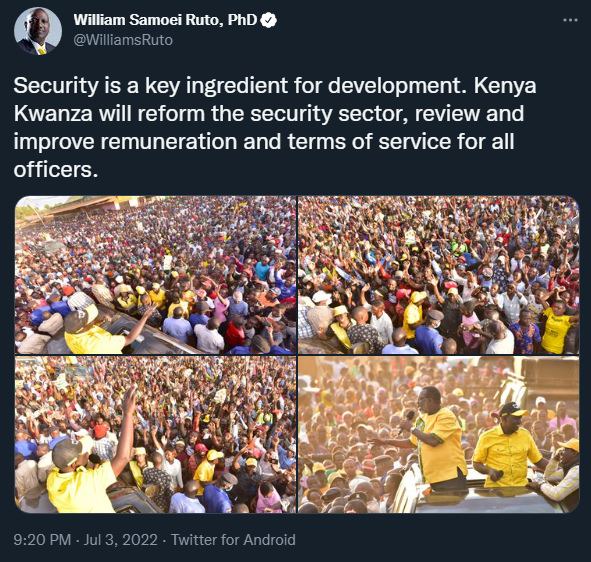Click yellow-shirted person's back in first photo
The width and height of the screenshot is (591, 562).
(94, 334)
